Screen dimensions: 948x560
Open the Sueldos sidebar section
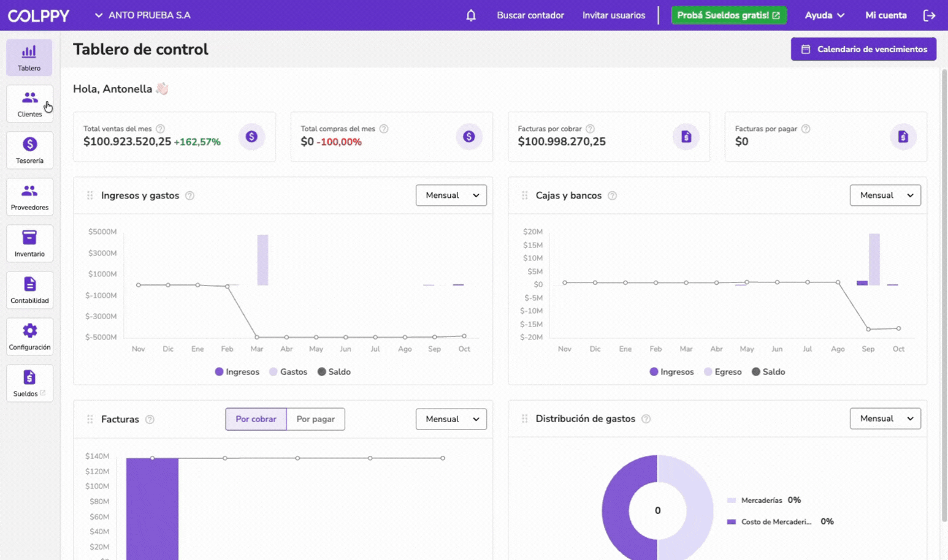pos(29,384)
